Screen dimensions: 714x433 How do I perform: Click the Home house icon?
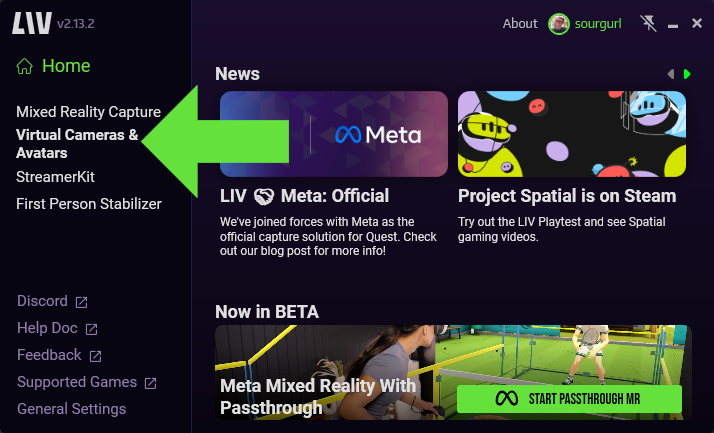[x=25, y=66]
